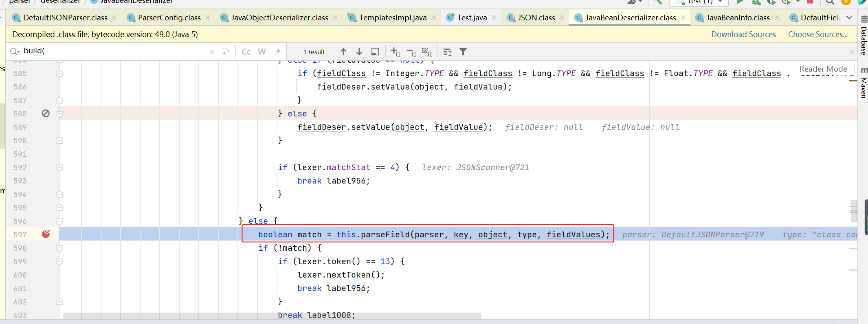This screenshot has width=868, height=324.
Task: Toggle red breakpoint on line 597
Action: coord(46,234)
